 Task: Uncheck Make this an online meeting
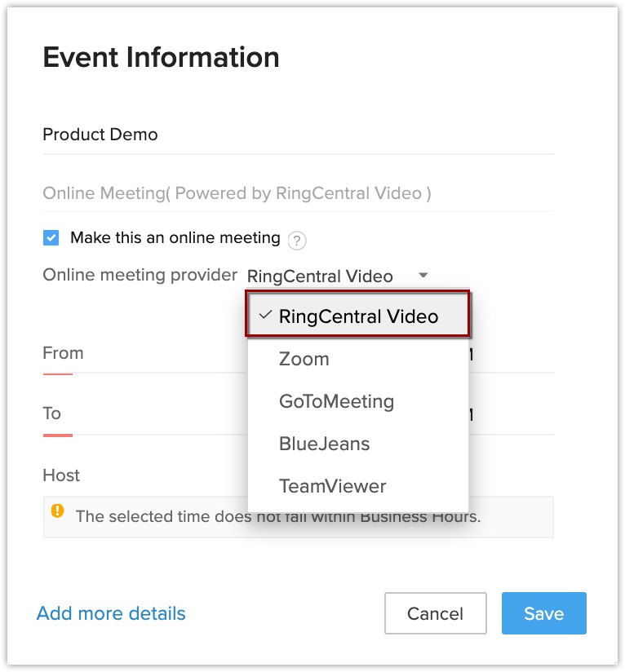tap(51, 238)
